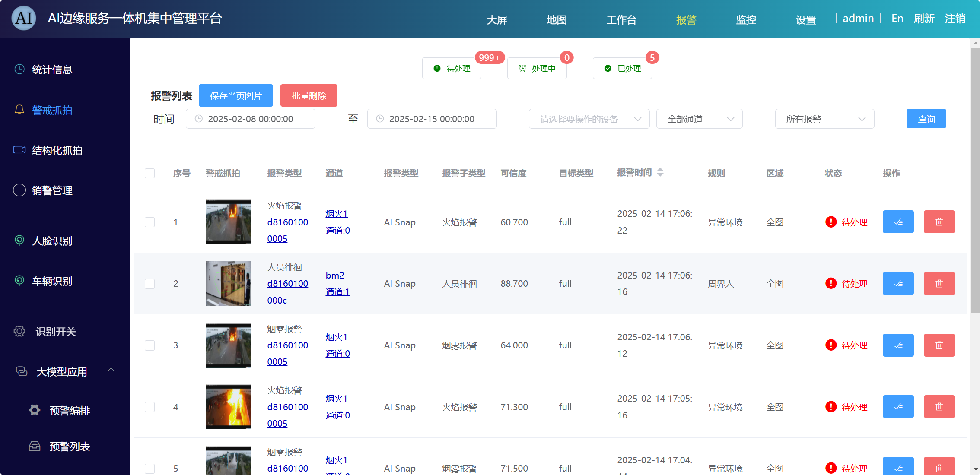
Task: Click the 查询 search button
Action: tap(926, 119)
